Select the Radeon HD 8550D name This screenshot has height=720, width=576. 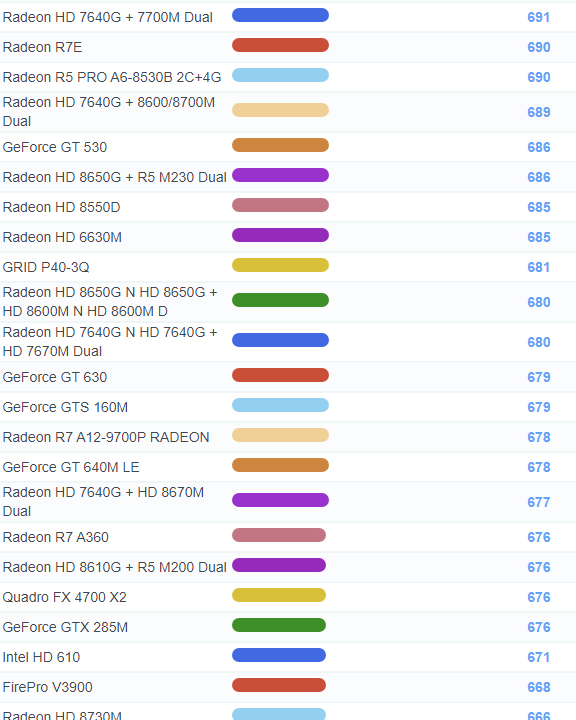62,207
